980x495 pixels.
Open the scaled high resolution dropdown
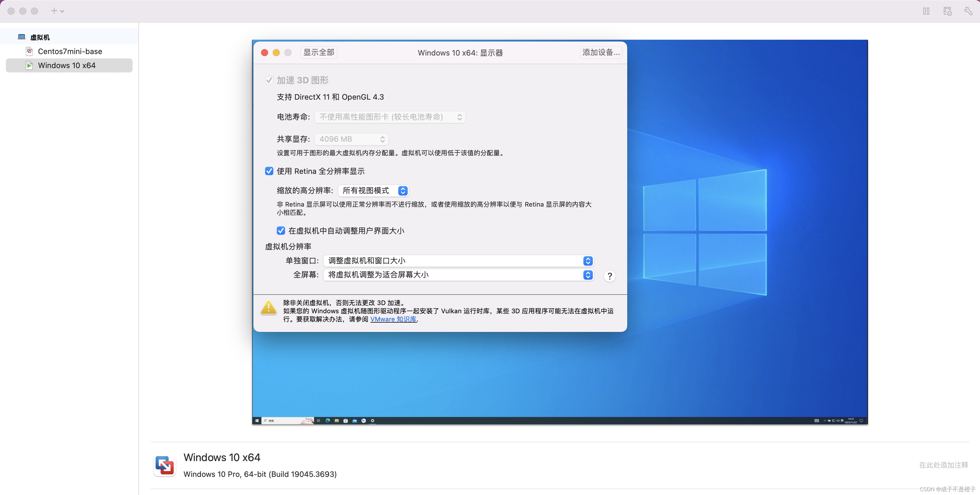point(373,191)
